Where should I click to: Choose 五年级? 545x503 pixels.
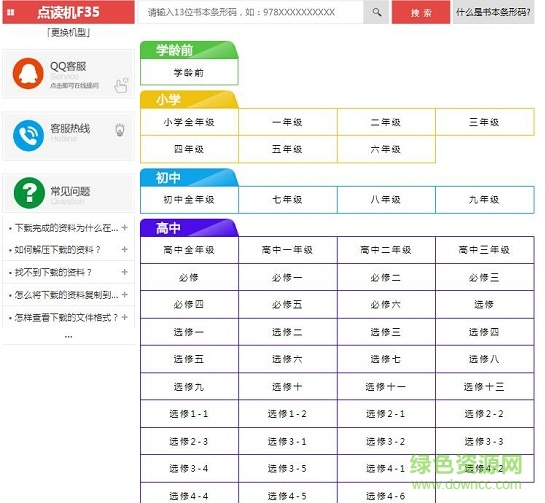click(x=288, y=149)
